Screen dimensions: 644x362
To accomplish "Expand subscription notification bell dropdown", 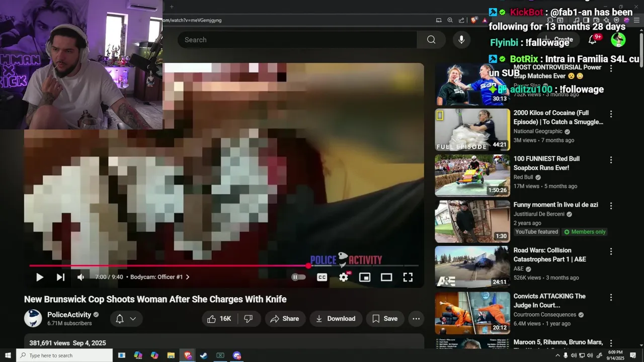I will [126, 319].
